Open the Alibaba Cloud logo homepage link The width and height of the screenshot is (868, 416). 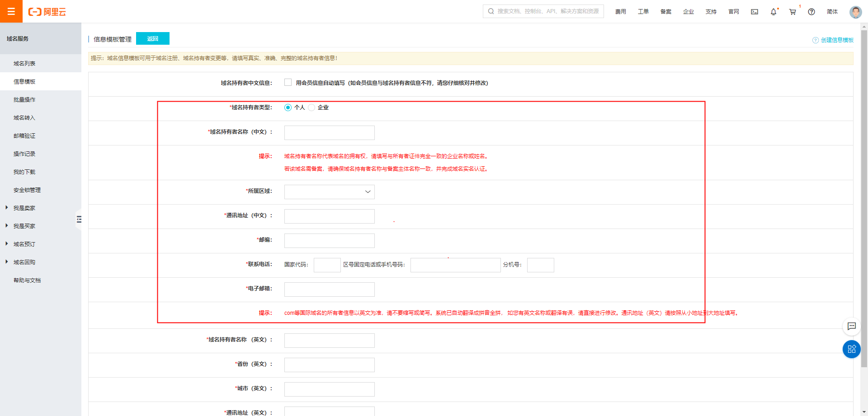48,12
